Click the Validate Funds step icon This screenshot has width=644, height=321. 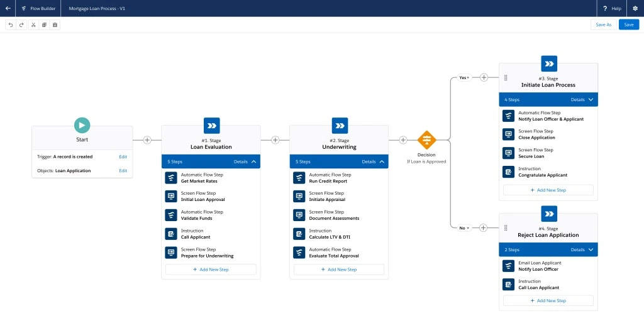pyautogui.click(x=171, y=215)
